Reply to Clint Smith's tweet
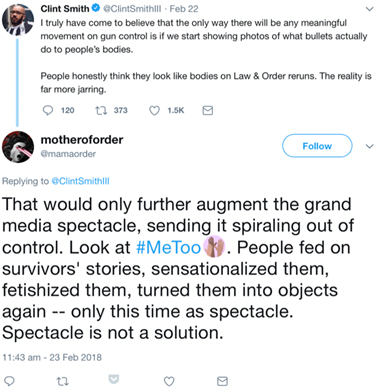Viewport: 379px width, 391px height. 48,110
